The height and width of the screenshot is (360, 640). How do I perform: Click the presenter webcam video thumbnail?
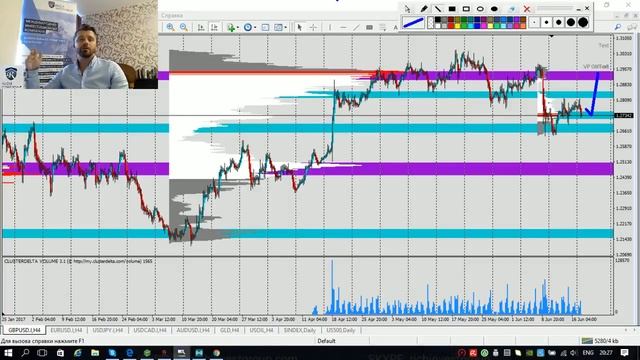pos(79,44)
